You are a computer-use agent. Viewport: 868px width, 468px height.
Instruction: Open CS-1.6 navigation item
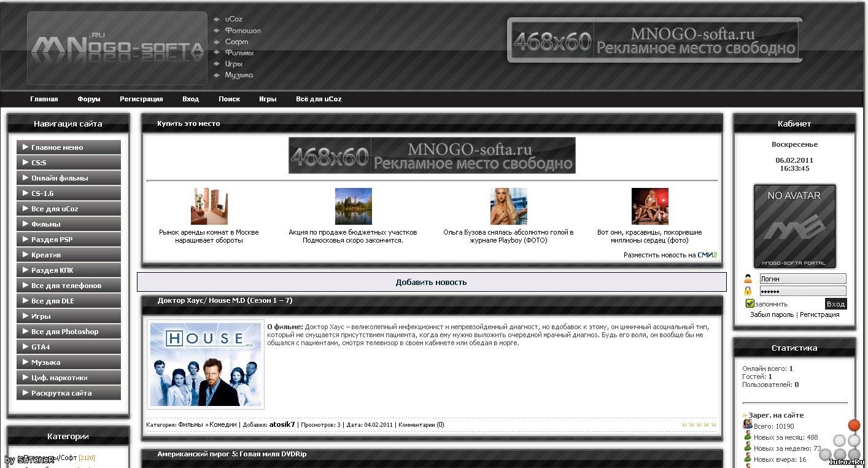click(x=69, y=193)
